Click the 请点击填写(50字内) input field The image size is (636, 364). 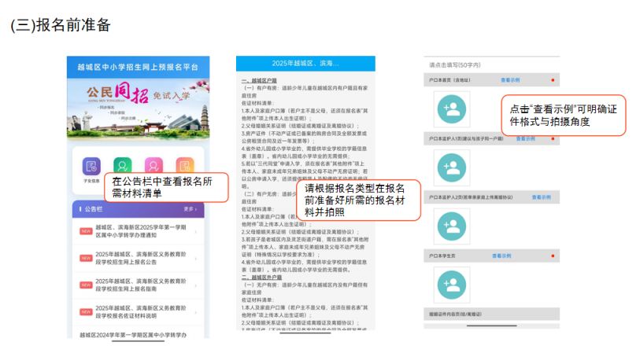pyautogui.click(x=492, y=64)
